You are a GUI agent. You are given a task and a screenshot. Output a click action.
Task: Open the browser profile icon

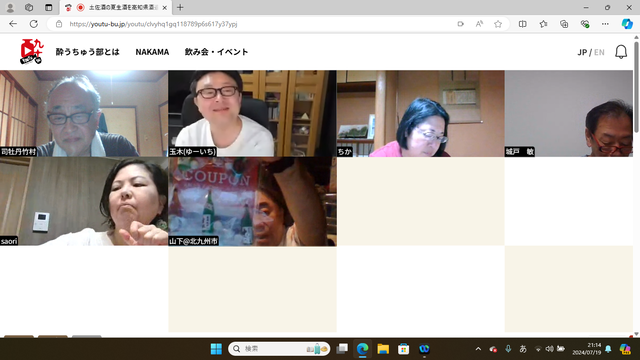[x=10, y=7]
